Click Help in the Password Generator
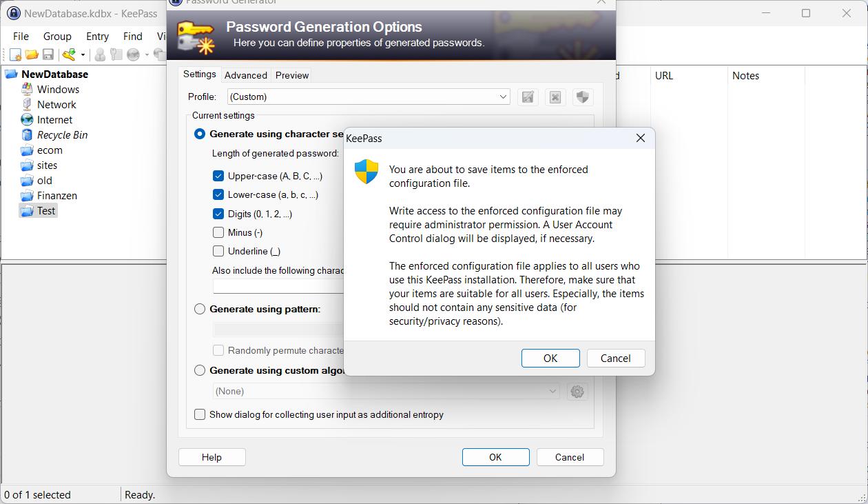This screenshot has width=868, height=504. click(211, 456)
